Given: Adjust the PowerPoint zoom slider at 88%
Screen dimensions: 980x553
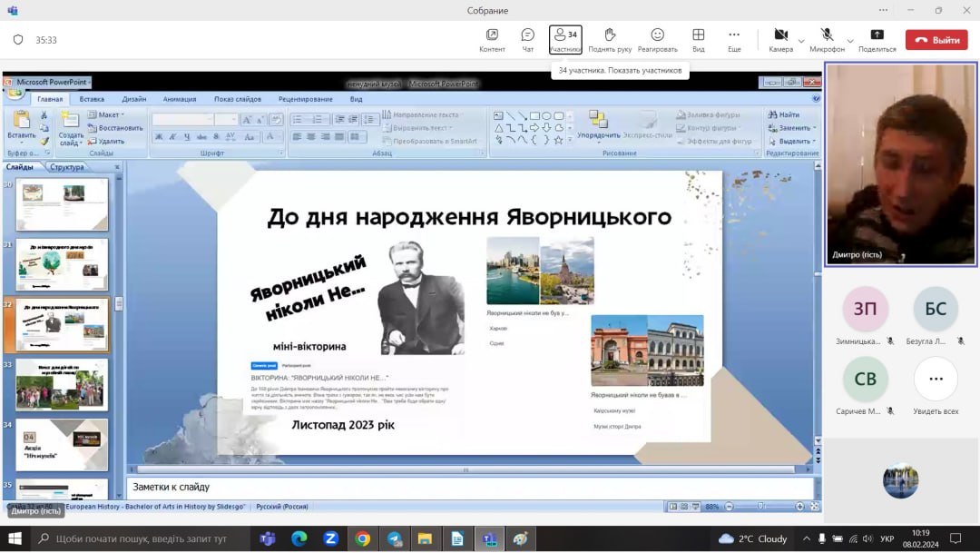Looking at the screenshot, I should point(760,506).
